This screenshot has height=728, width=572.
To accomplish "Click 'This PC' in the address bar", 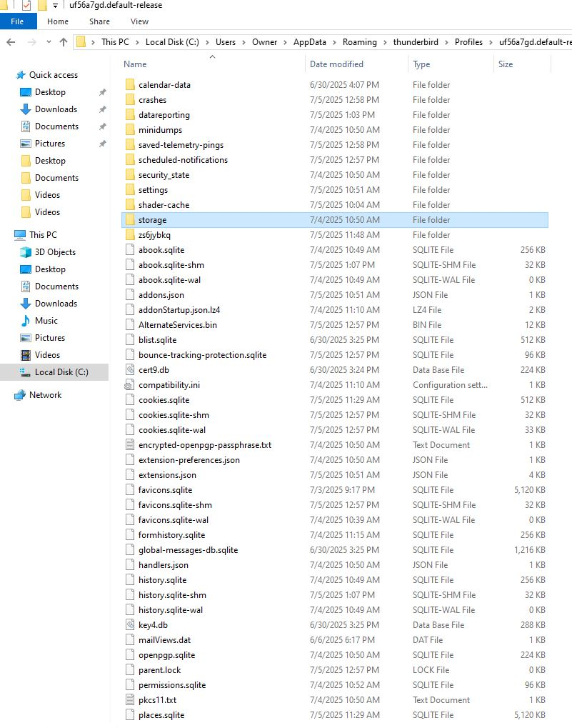I will pyautogui.click(x=115, y=41).
